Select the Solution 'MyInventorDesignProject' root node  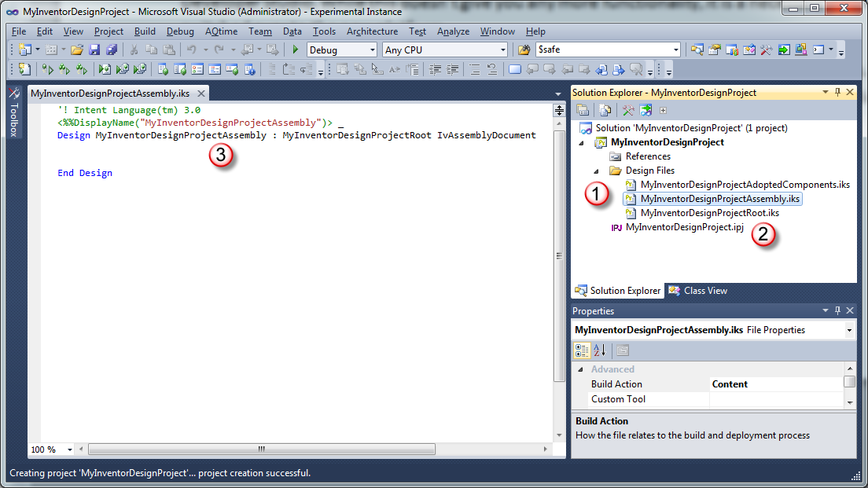click(x=691, y=128)
